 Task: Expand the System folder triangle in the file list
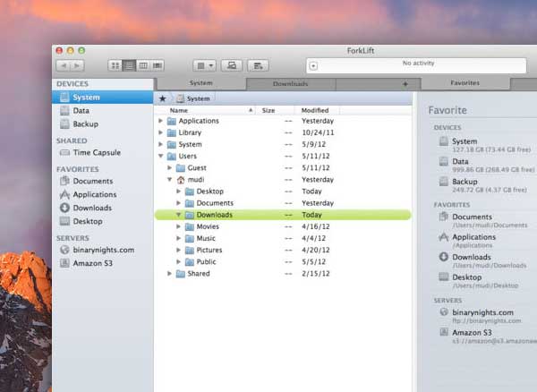[x=160, y=144]
